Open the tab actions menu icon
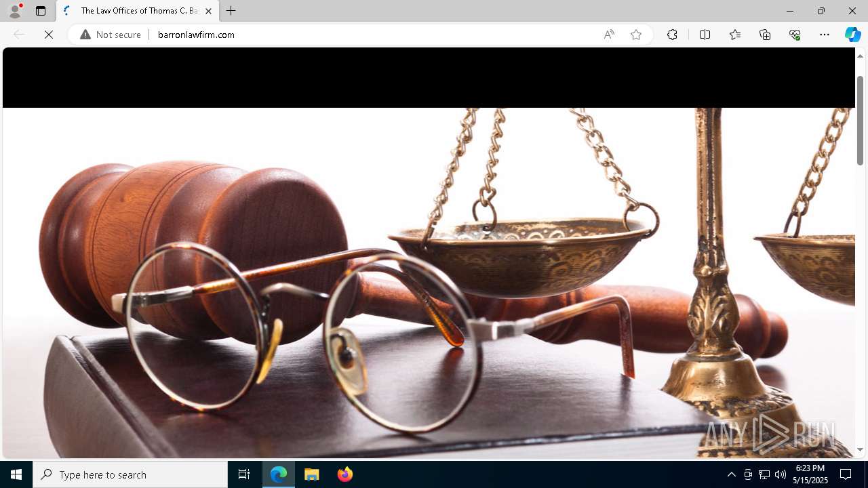The image size is (868, 488). coord(41,11)
